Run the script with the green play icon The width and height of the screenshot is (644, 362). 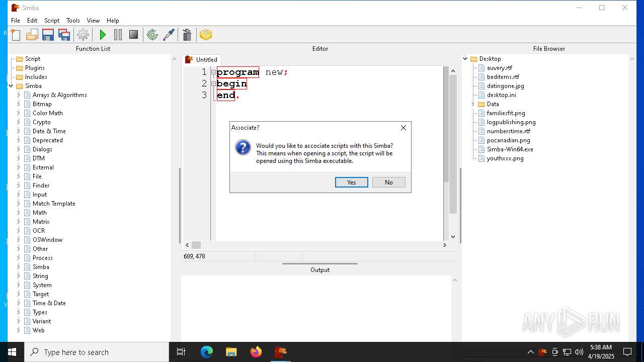coord(103,35)
